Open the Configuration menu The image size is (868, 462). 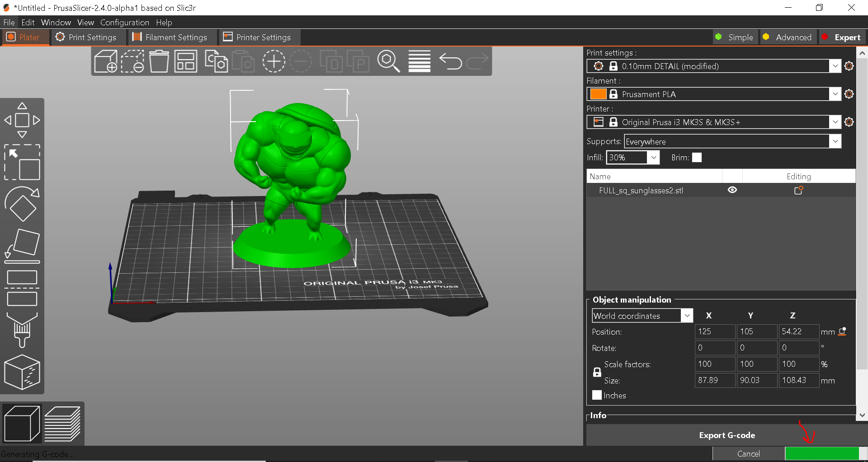125,22
